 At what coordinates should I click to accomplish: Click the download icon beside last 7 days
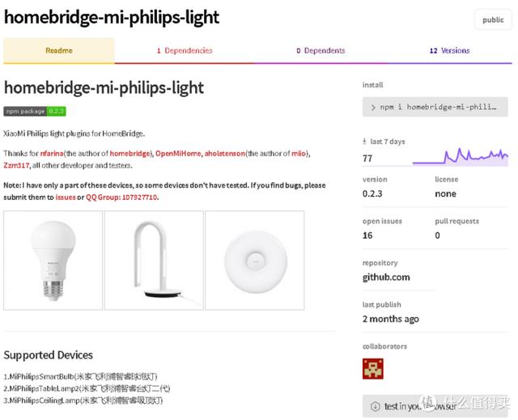click(x=364, y=142)
